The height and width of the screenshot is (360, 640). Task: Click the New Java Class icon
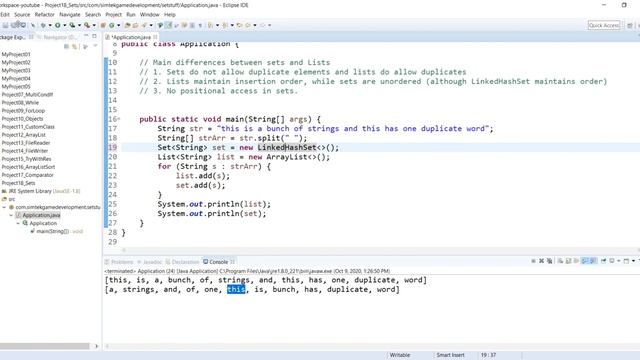(111, 25)
